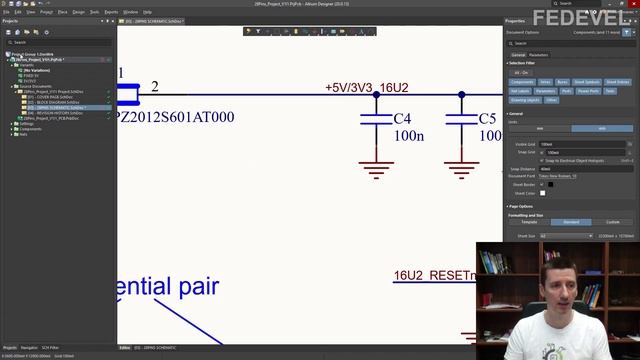Click the All - On filter button
The width and height of the screenshot is (640, 360).
point(521,73)
